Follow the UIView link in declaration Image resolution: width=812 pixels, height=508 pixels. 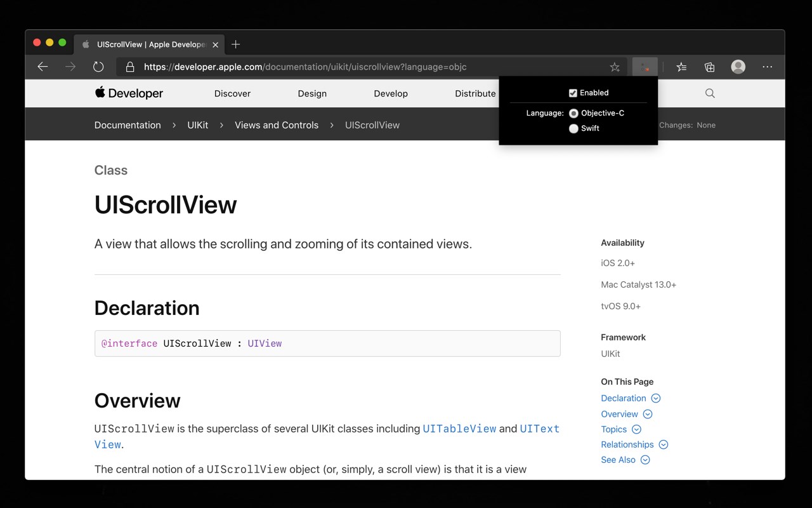click(265, 344)
